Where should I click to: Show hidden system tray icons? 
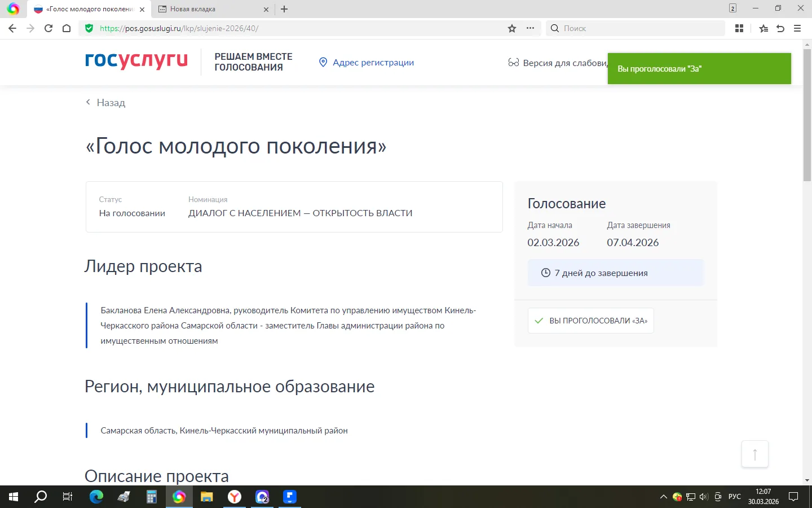tap(663, 497)
